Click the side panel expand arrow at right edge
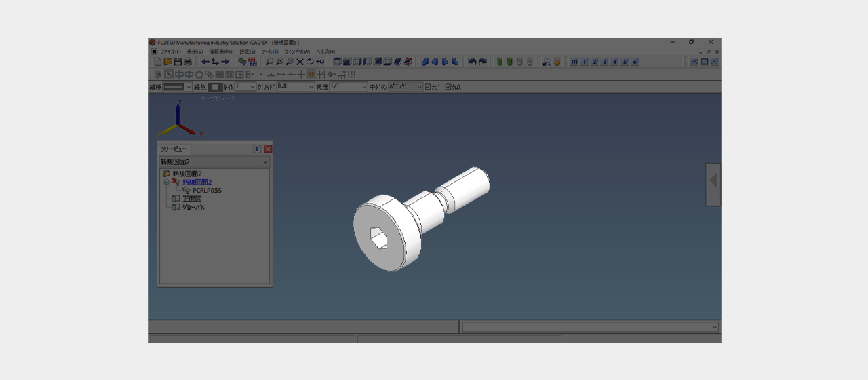The width and height of the screenshot is (868, 380). [713, 181]
